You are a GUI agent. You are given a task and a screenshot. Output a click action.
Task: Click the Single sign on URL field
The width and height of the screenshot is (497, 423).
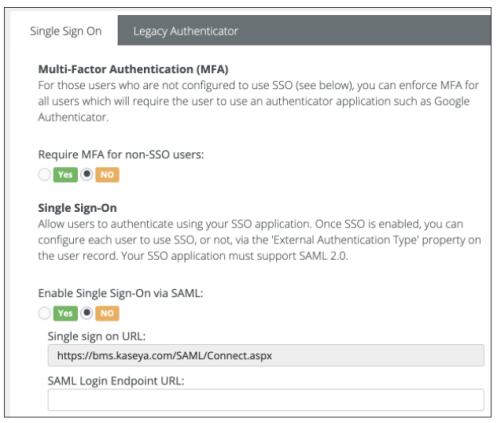(266, 355)
